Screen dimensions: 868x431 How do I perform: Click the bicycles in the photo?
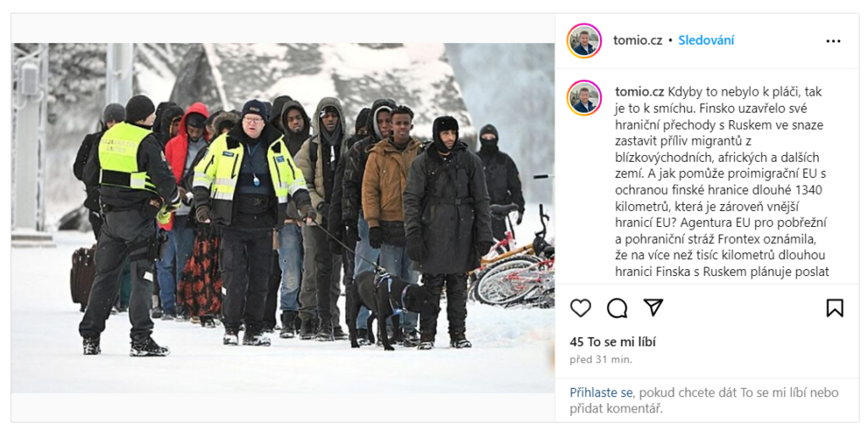pyautogui.click(x=516, y=264)
